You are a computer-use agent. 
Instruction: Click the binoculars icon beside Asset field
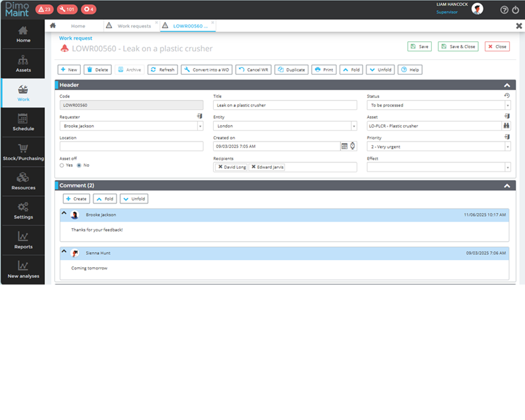[506, 126]
